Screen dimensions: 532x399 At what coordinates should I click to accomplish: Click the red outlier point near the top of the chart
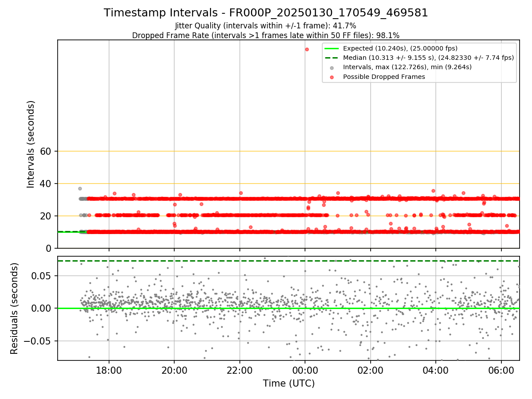(x=307, y=49)
